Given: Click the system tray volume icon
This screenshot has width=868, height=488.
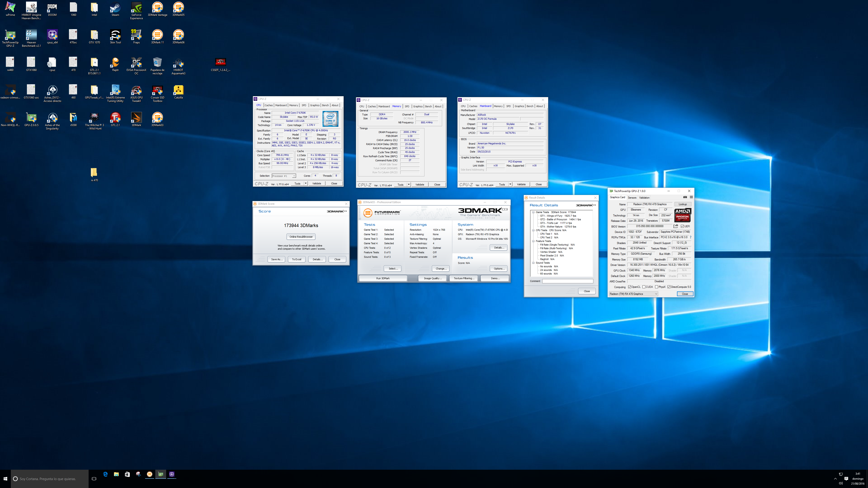Looking at the screenshot, I should click(x=841, y=483).
